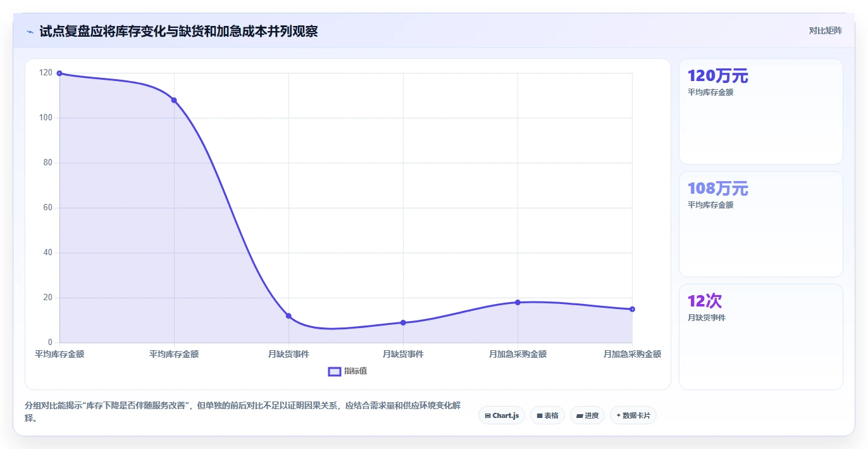Screen dimensions: 868x449
Task: Click the Chart.js tag chip
Action: 502,415
